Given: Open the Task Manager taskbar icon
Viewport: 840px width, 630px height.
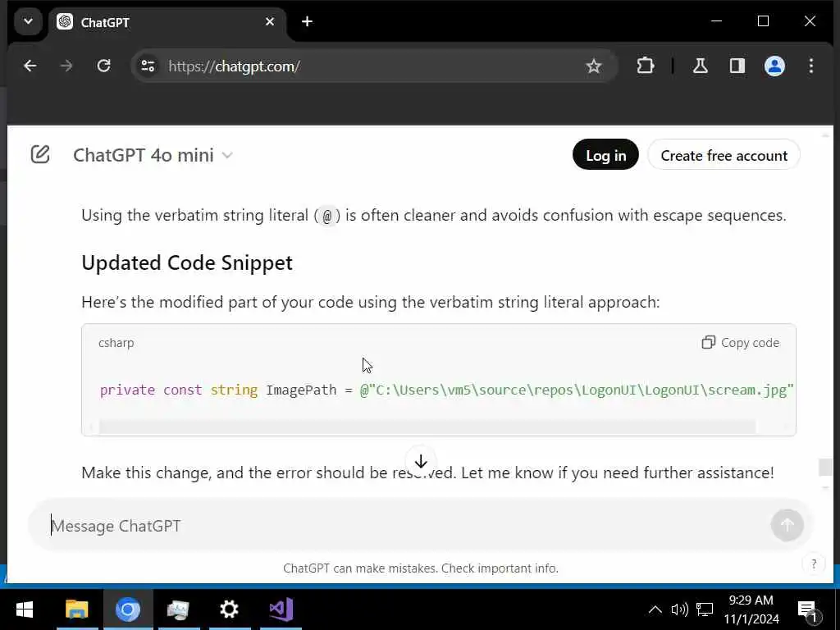Looking at the screenshot, I should pos(178,609).
